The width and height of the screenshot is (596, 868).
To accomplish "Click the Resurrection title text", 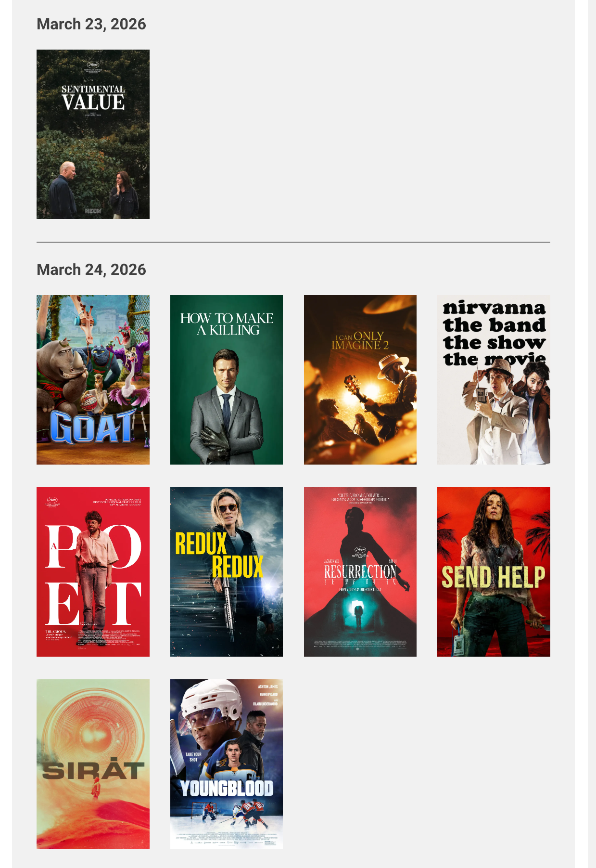I will pos(360,571).
